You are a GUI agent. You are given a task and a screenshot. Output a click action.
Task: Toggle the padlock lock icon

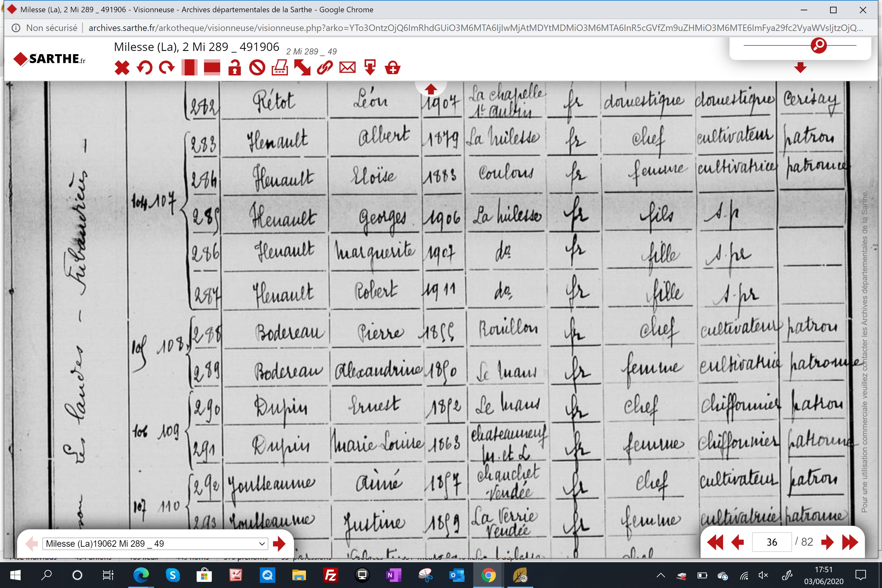(235, 68)
